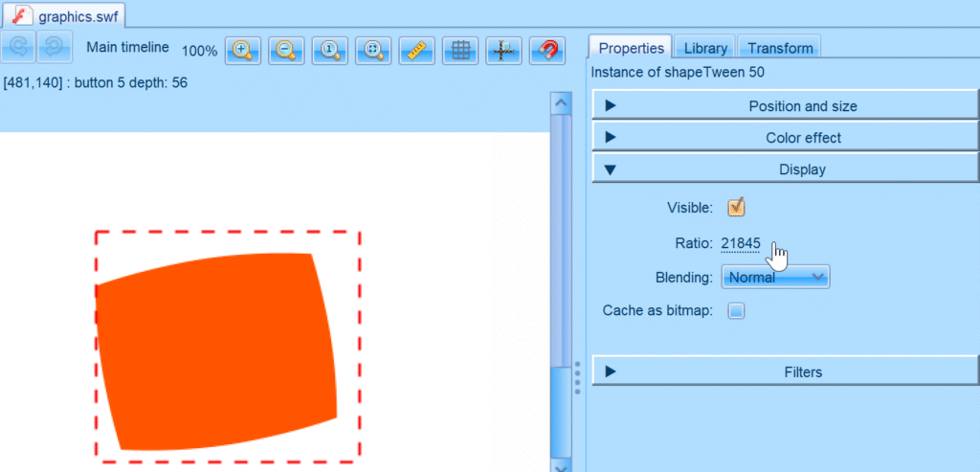
Task: Select the graphics.swf file tab
Action: pos(64,15)
